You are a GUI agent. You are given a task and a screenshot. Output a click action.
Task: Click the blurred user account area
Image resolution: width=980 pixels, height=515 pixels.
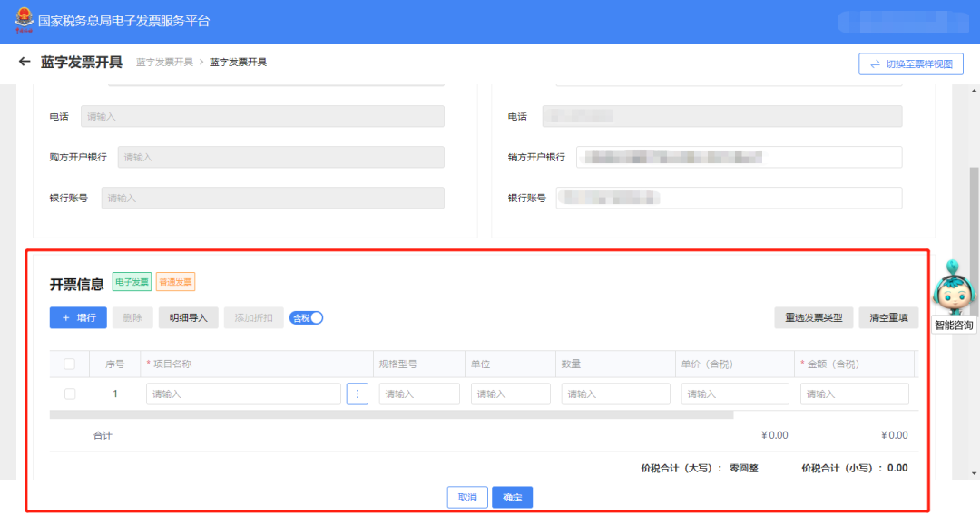click(903, 21)
